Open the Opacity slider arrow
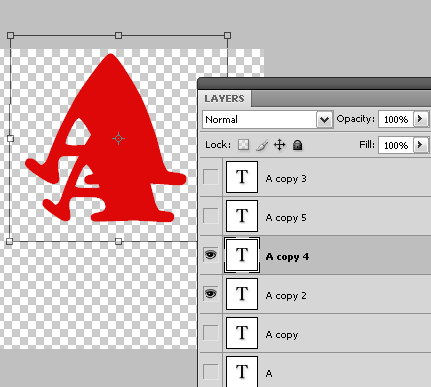 point(421,119)
